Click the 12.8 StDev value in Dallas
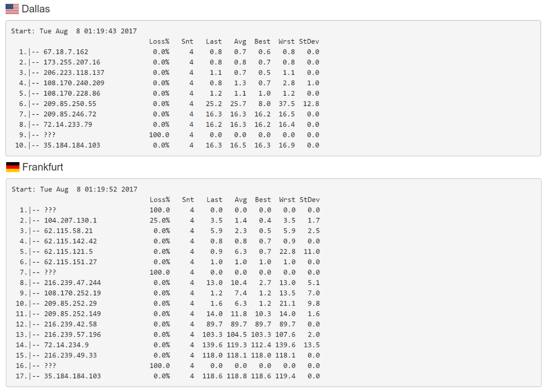546x392 pixels. 311,104
